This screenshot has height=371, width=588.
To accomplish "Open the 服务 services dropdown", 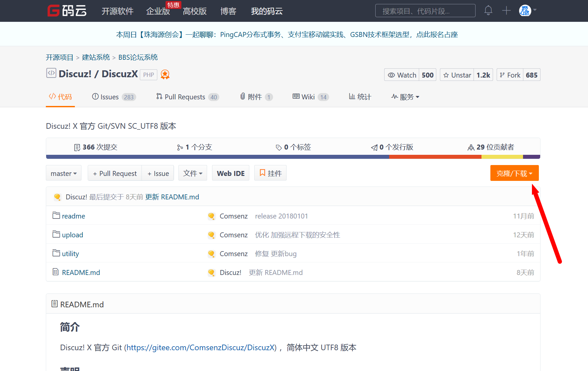I will 405,97.
